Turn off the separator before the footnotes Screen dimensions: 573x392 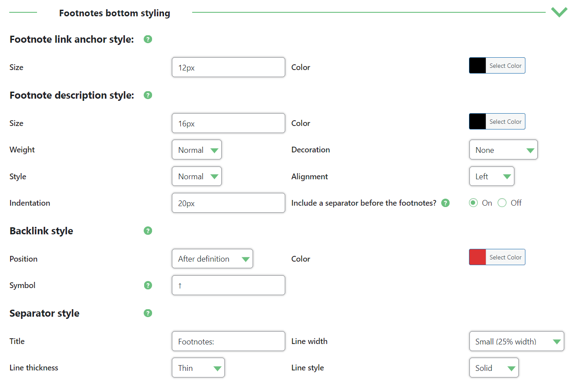click(502, 203)
